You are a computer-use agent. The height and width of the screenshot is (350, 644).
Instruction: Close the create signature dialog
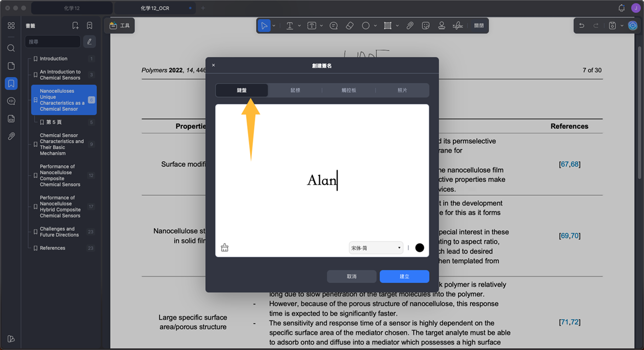point(213,65)
